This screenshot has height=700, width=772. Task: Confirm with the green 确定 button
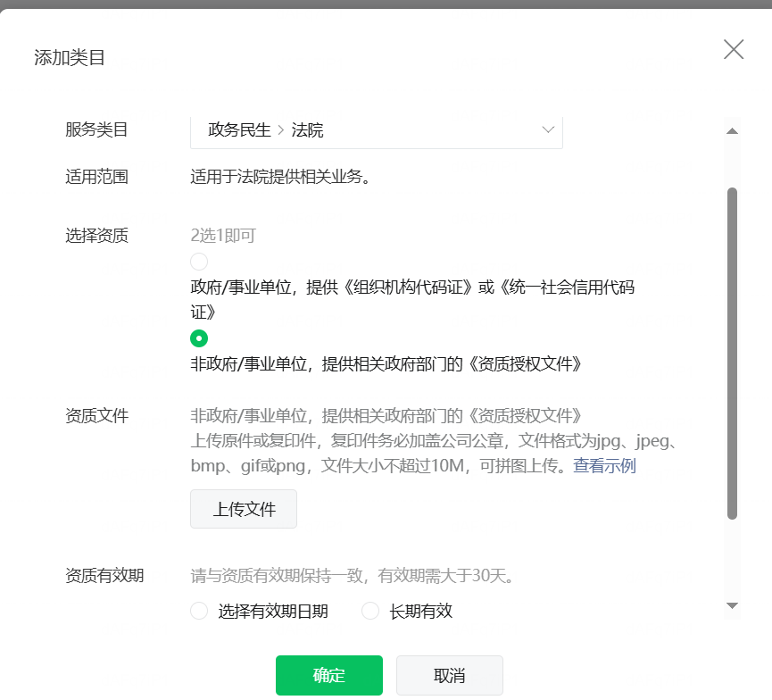pos(329,675)
